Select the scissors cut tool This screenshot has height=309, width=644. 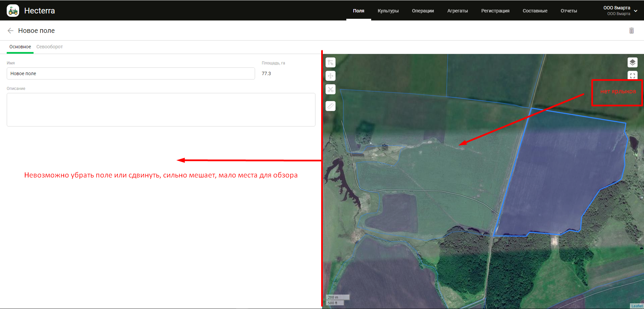click(x=331, y=90)
